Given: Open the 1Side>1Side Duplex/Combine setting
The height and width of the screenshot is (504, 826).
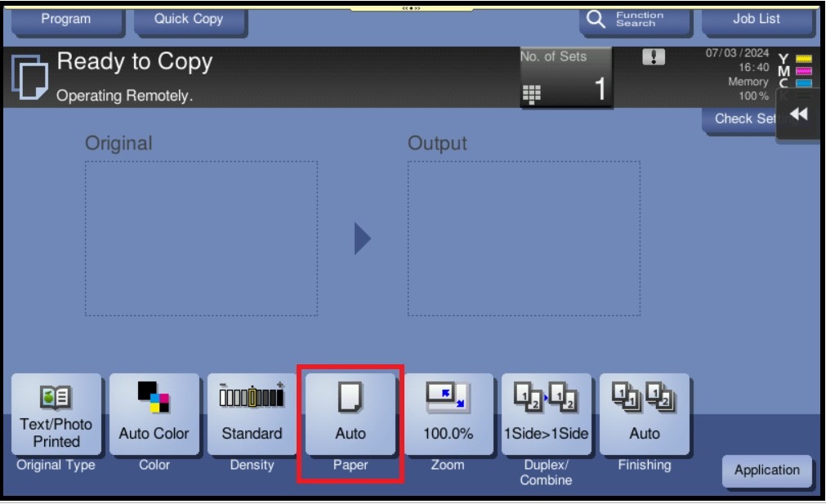Looking at the screenshot, I should 547,414.
